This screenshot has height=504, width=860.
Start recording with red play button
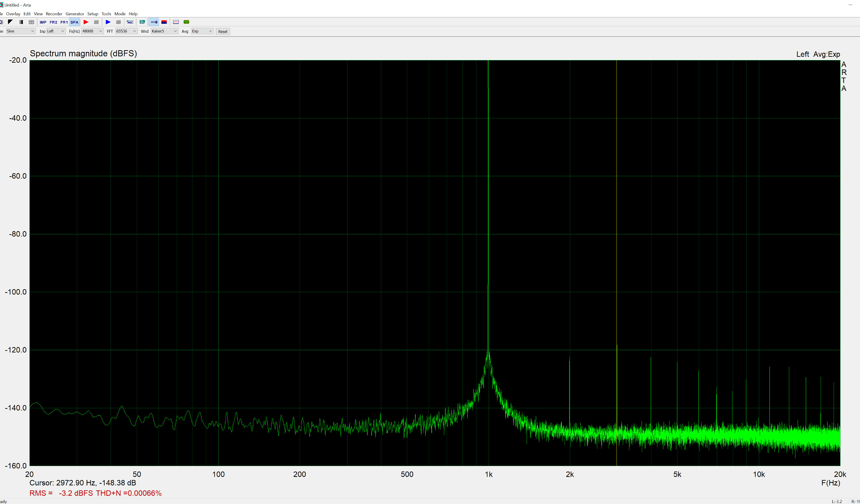point(86,22)
